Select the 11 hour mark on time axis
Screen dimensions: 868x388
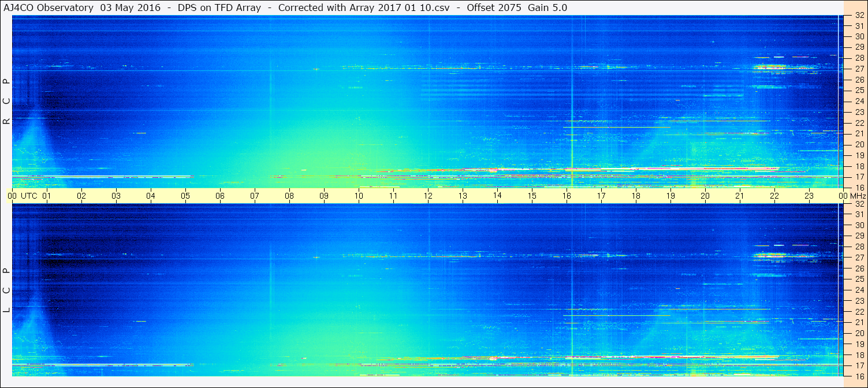point(393,196)
